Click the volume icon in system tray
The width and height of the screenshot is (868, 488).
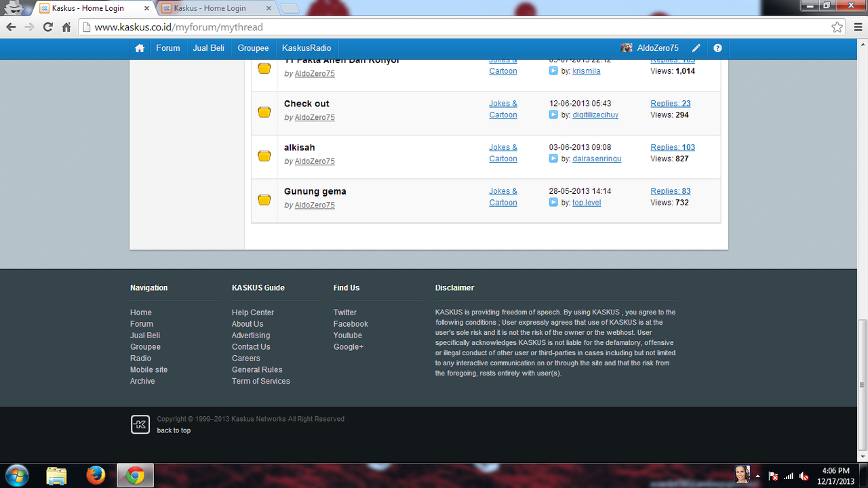click(x=804, y=476)
